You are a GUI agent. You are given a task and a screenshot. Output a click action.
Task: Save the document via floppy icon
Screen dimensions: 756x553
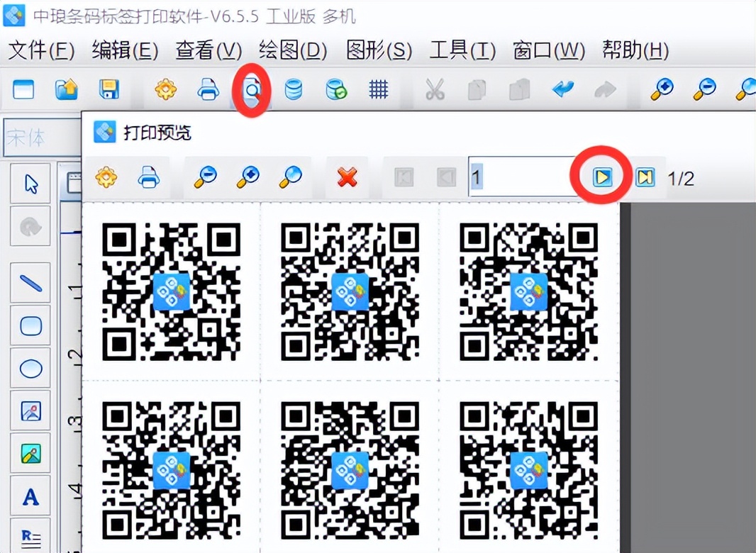[x=109, y=89]
